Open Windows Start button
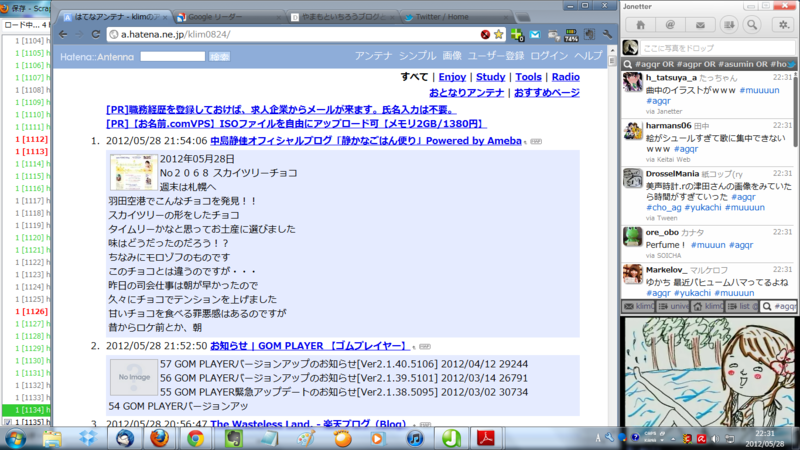The height and width of the screenshot is (450, 800). click(16, 438)
